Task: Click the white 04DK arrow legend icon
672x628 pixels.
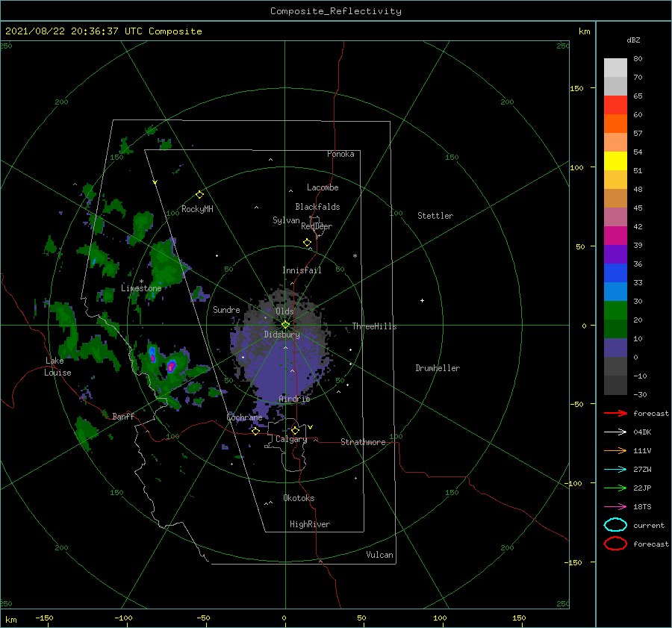Action: coord(615,432)
